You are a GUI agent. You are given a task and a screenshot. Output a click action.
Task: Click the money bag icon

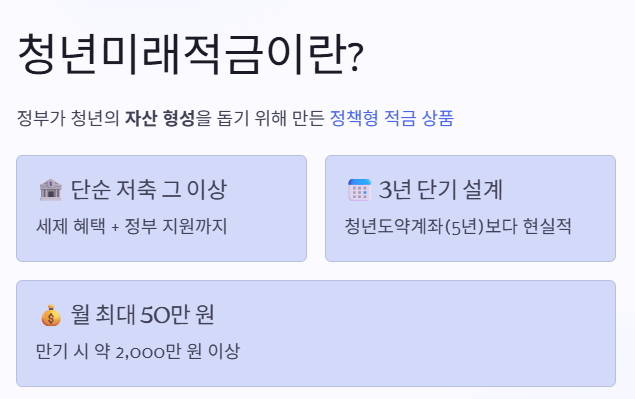pyautogui.click(x=51, y=315)
